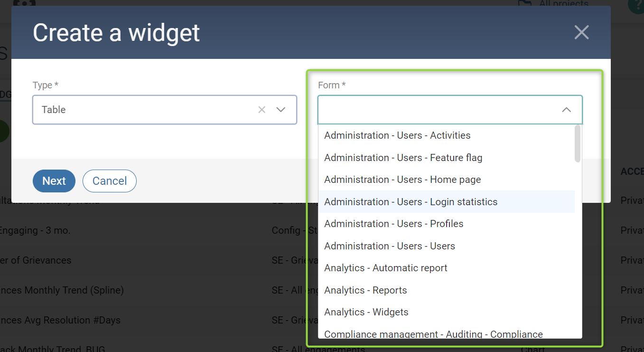Open the green help icon
The height and width of the screenshot is (352, 644).
[636, 5]
